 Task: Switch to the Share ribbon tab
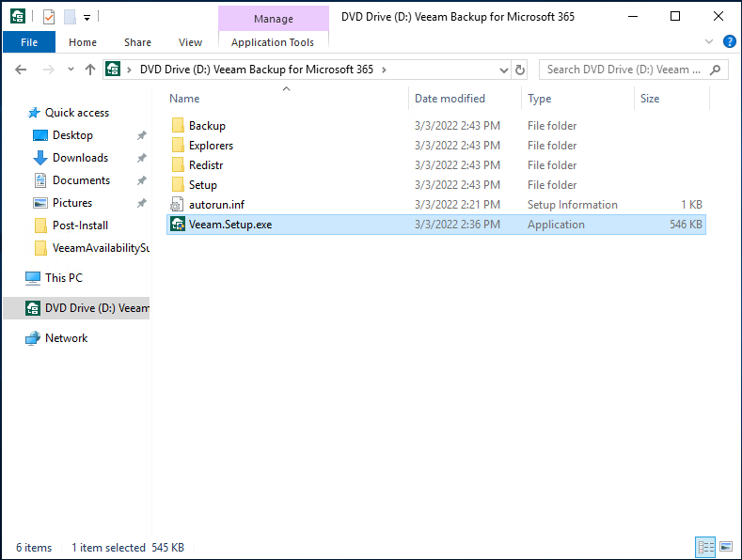click(137, 42)
